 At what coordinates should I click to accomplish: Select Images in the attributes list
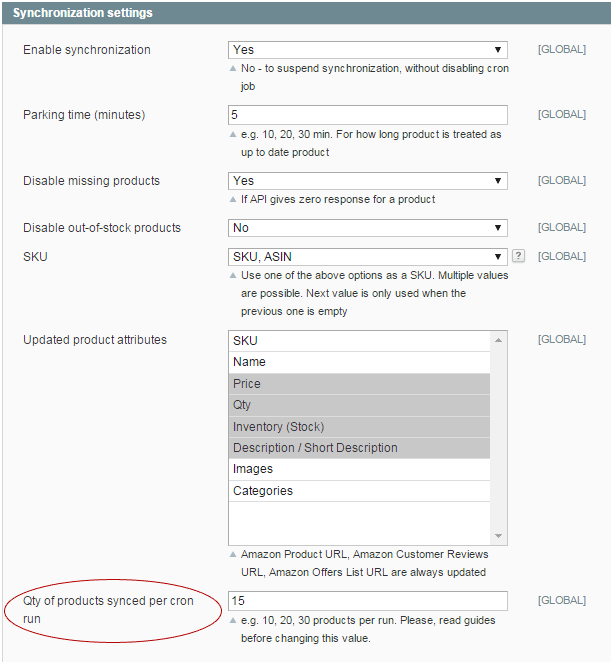point(359,469)
